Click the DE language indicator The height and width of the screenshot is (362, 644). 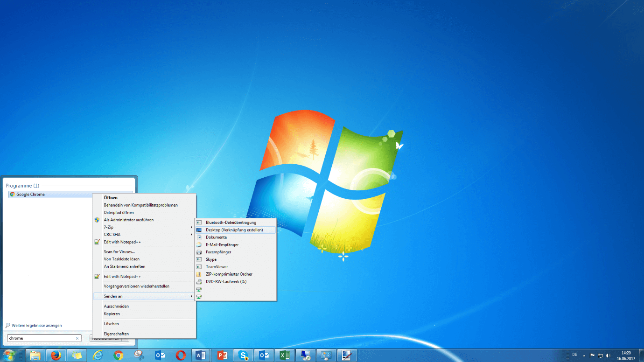click(x=574, y=355)
